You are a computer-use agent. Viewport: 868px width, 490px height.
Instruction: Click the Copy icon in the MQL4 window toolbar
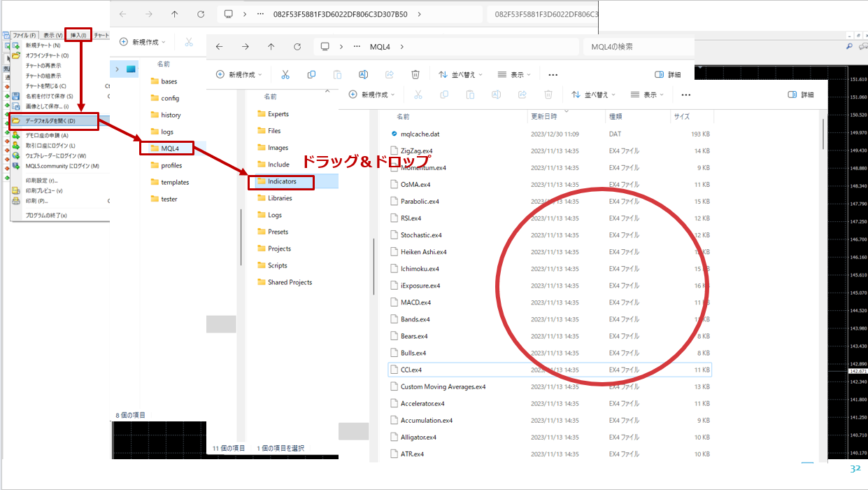pyautogui.click(x=311, y=74)
